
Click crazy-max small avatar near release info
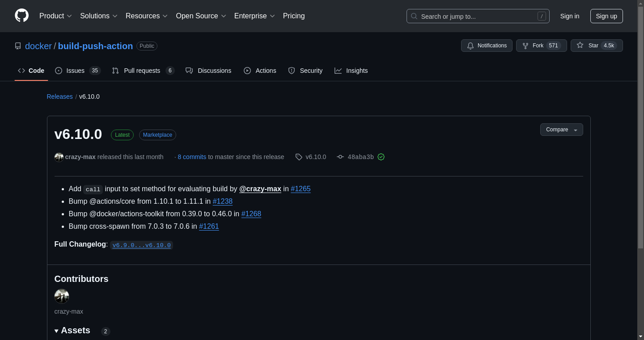click(59, 157)
